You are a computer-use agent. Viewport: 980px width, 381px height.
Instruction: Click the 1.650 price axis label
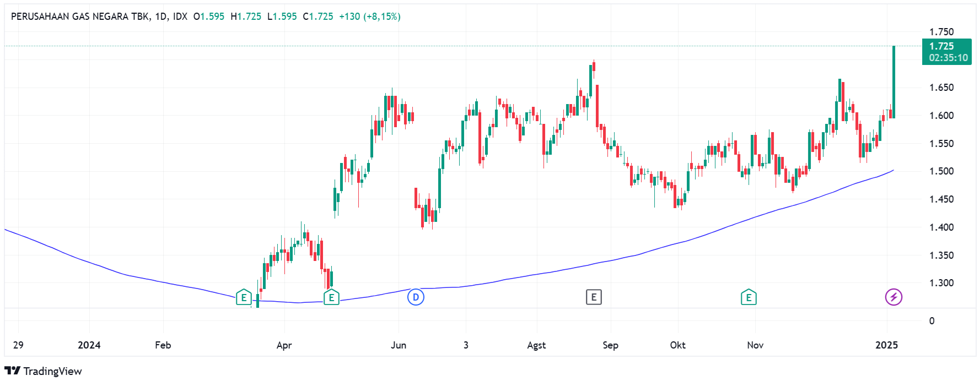point(941,88)
